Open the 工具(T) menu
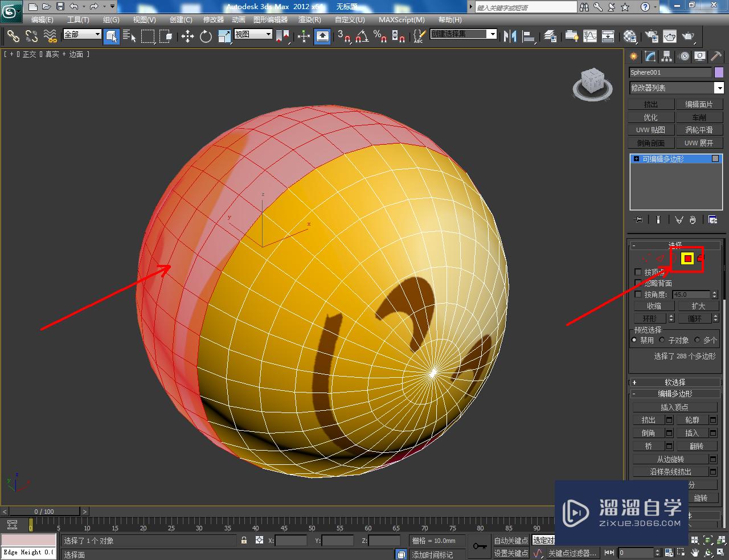 point(78,19)
